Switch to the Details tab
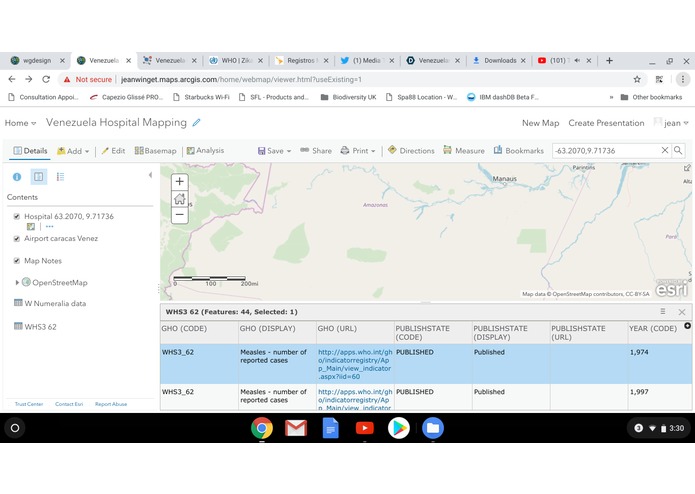The width and height of the screenshot is (695, 494). click(x=30, y=151)
